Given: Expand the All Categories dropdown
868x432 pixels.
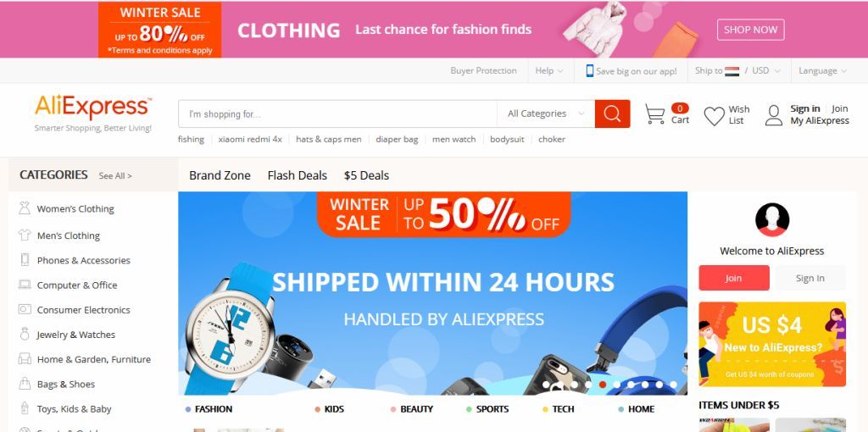Looking at the screenshot, I should pyautogui.click(x=546, y=114).
